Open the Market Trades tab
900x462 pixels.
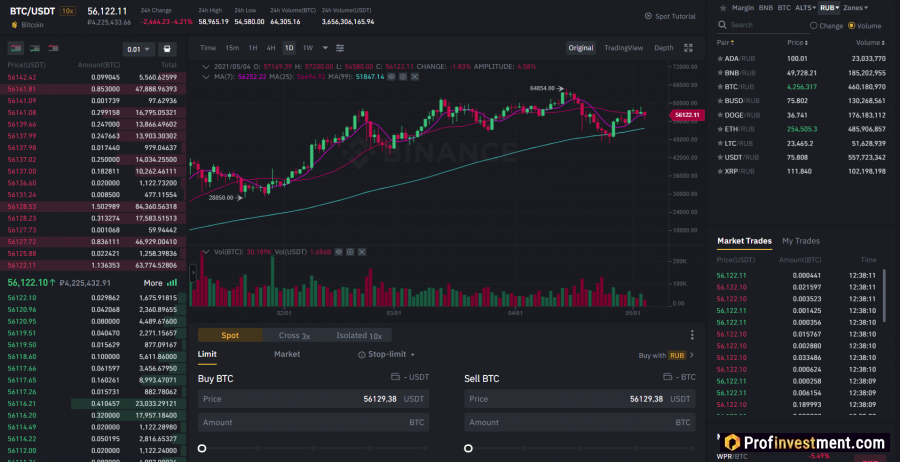(x=744, y=241)
